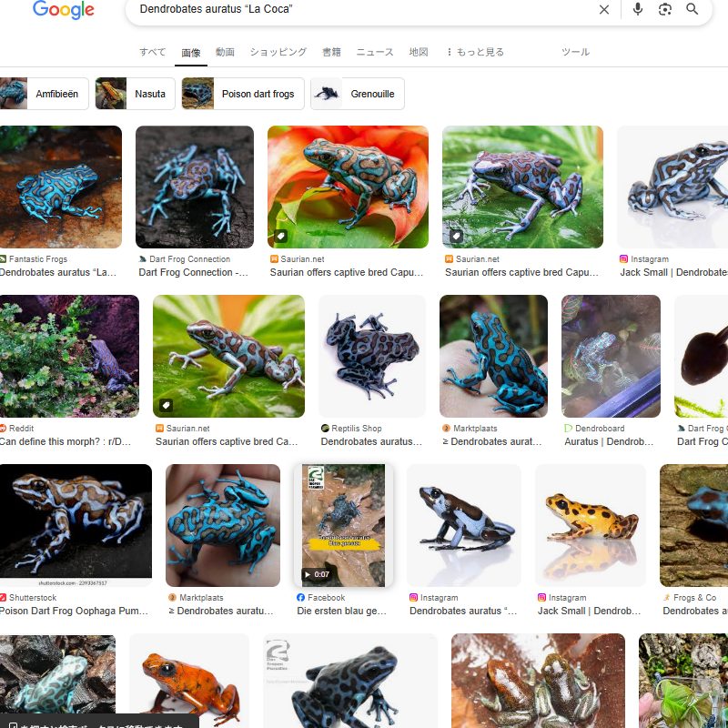Click the tag icon on orange flower frog image
Image resolution: width=728 pixels, height=728 pixels.
(281, 236)
